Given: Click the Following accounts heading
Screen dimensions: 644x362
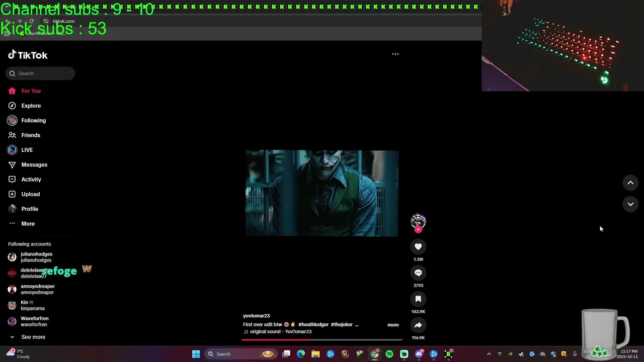Looking at the screenshot, I should pos(29,244).
